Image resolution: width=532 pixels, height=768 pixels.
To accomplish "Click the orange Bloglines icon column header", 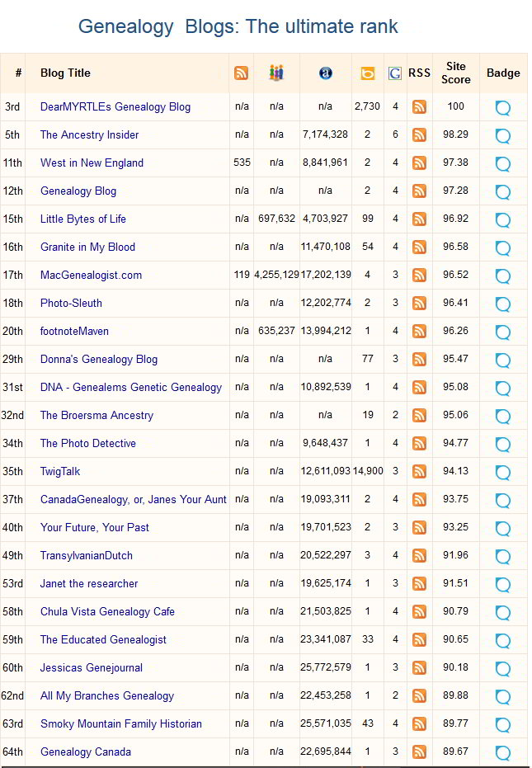I will point(367,73).
